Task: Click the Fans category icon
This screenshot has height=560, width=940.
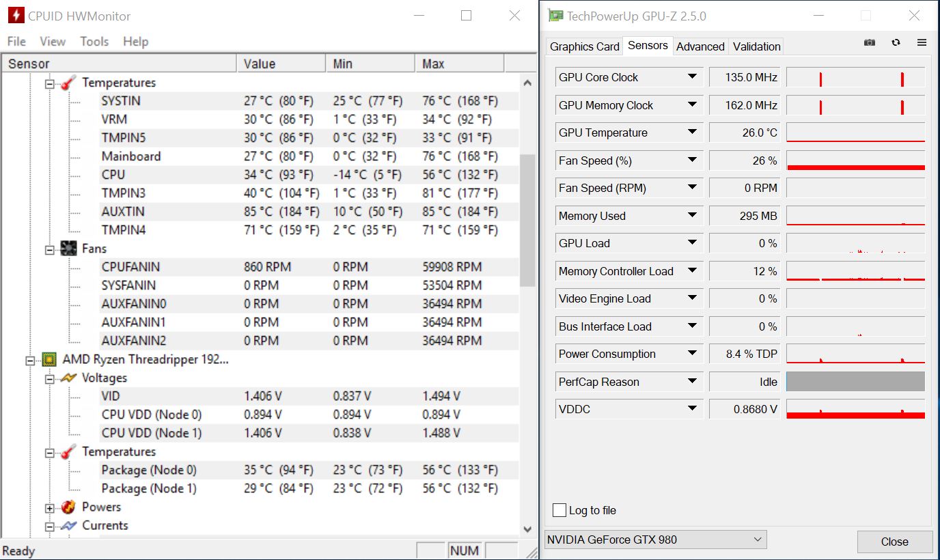Action: pyautogui.click(x=68, y=249)
